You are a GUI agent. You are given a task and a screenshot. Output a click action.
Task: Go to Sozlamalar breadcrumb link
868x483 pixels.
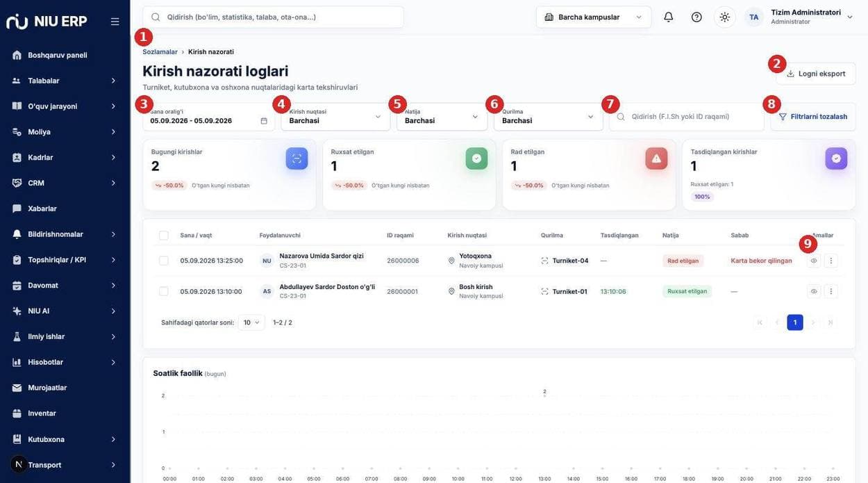pos(160,52)
